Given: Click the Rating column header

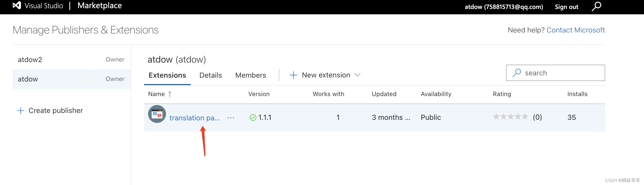Looking at the screenshot, I should click(502, 94).
